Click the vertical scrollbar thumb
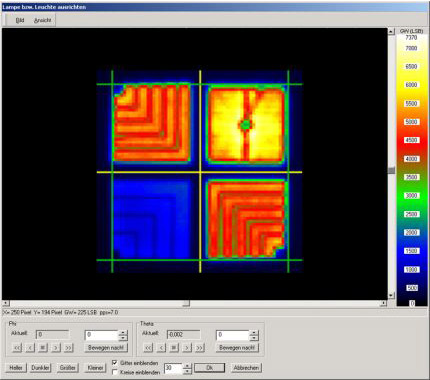 391,170
